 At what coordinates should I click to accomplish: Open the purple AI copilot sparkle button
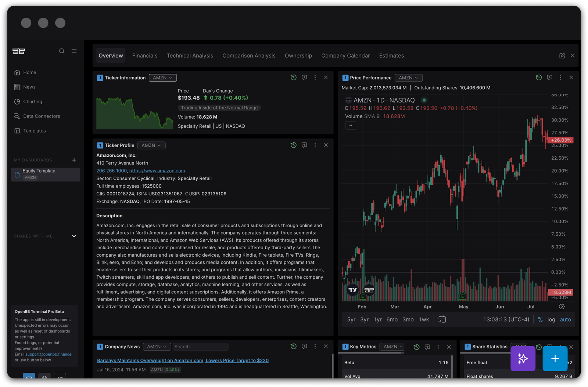tap(523, 358)
